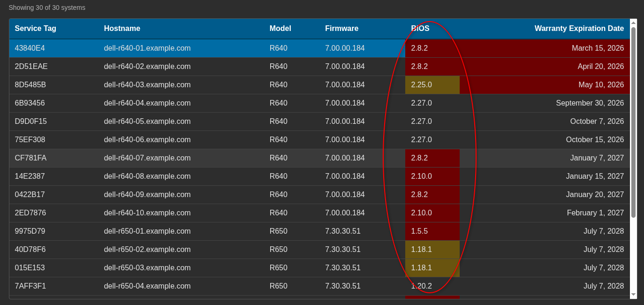Viewport: 644px width, 305px height.
Task: Sort by the Firmware column header
Action: (342, 29)
